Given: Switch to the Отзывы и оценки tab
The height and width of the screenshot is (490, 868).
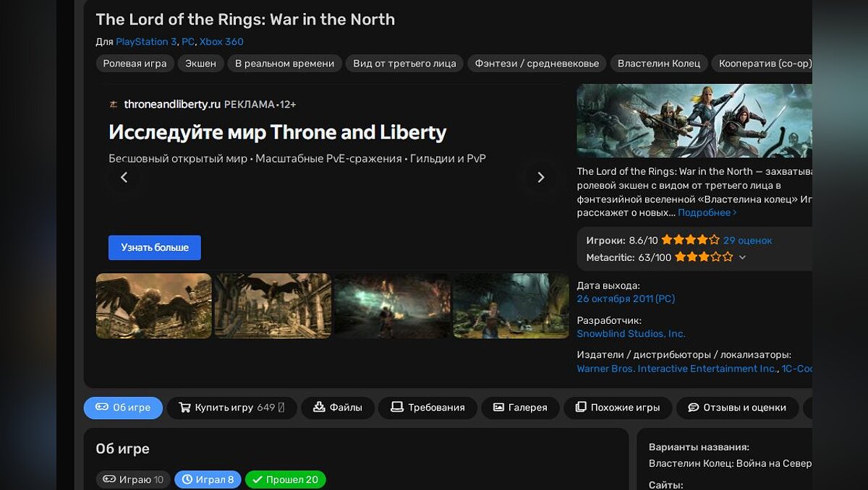Looking at the screenshot, I should click(x=737, y=408).
